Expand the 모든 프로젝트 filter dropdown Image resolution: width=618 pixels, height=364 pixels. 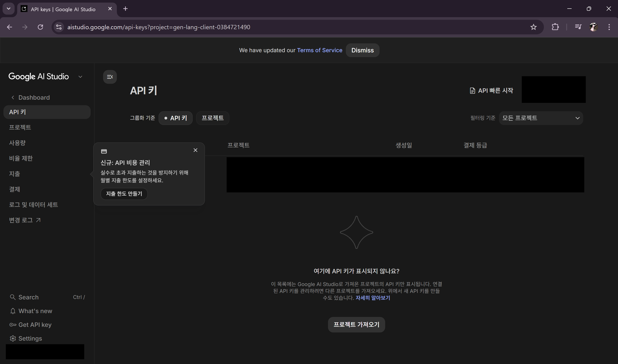[x=541, y=118]
